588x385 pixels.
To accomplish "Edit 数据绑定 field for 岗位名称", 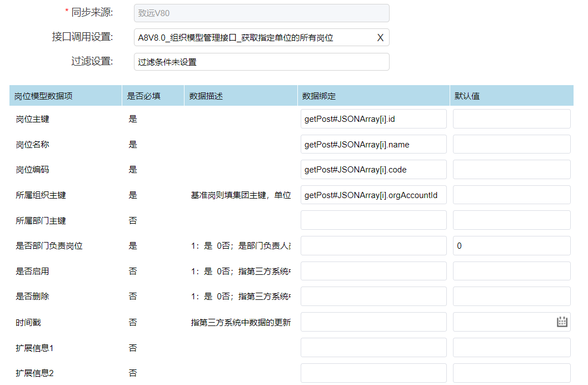I will point(373,145).
